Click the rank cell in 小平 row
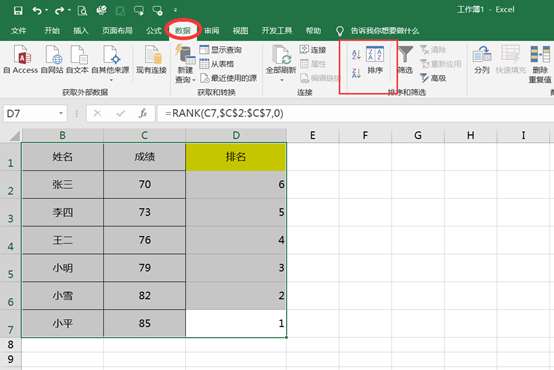Image resolution: width=554 pixels, height=370 pixels. pyautogui.click(x=236, y=324)
